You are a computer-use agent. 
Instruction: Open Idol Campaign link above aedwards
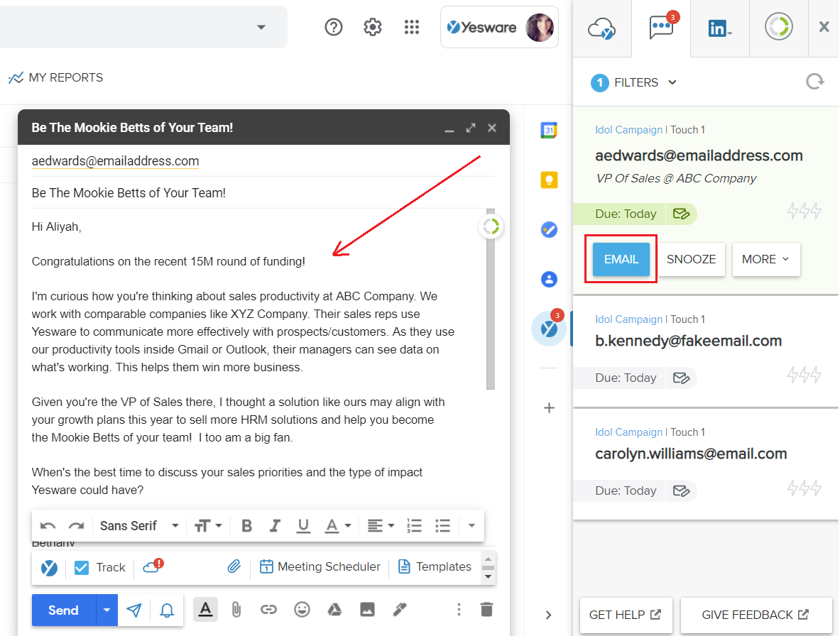629,130
